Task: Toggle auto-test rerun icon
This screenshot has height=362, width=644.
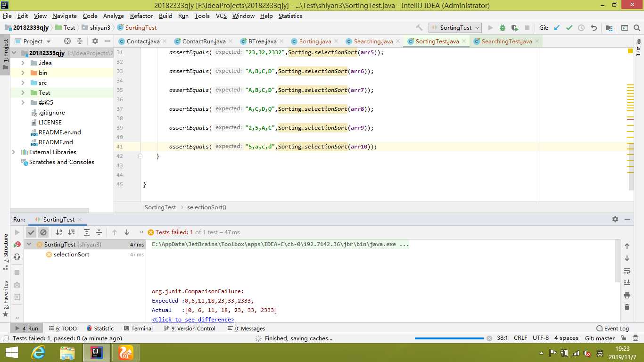Action: (17, 256)
